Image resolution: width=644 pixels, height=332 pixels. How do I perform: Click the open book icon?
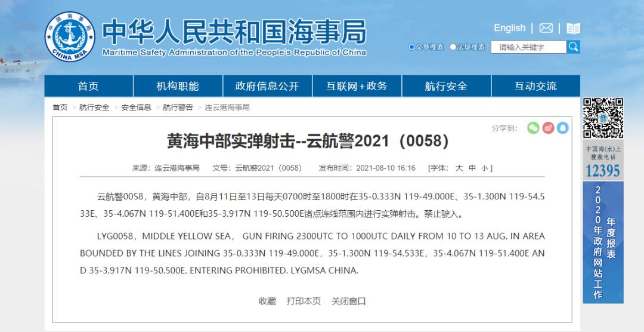[x=573, y=28]
